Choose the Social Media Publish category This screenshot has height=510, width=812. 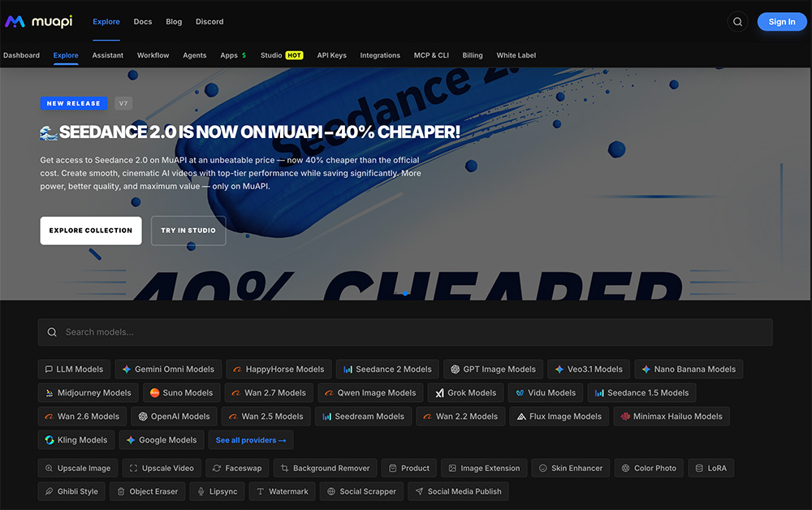click(458, 491)
